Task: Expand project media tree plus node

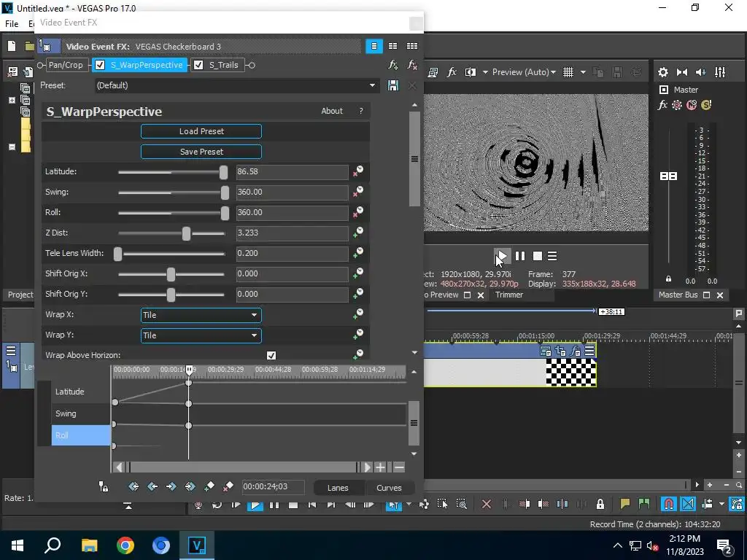Action: pos(12,101)
